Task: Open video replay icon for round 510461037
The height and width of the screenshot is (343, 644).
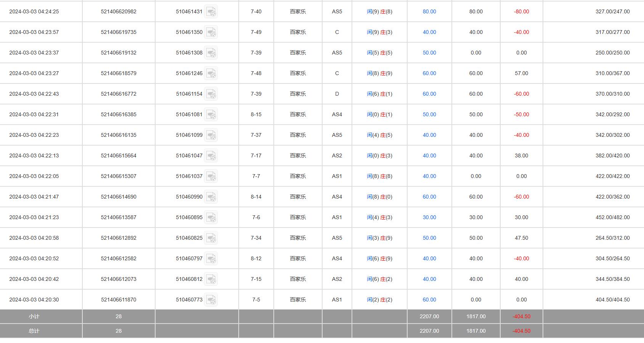Action: click(211, 176)
